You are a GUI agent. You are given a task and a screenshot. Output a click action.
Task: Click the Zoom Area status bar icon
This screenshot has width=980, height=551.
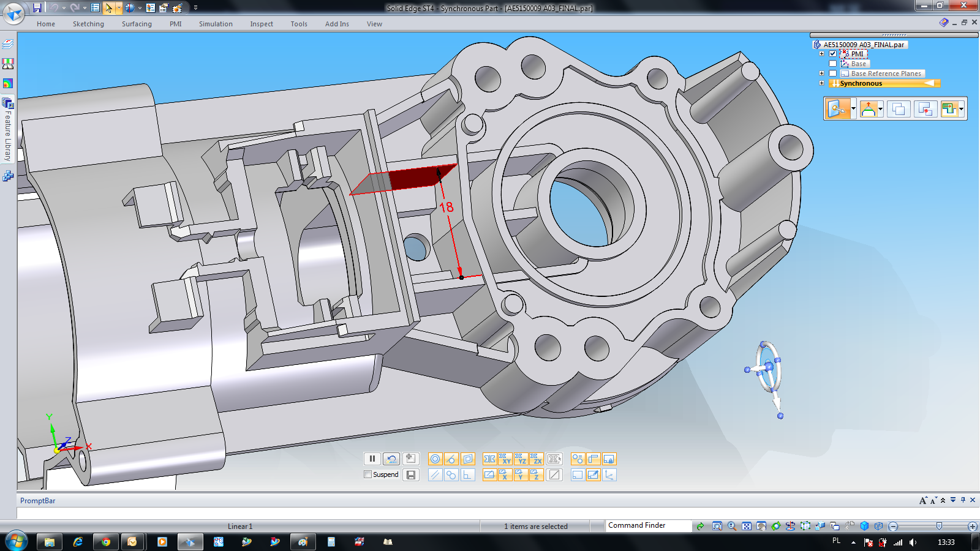pos(717,526)
